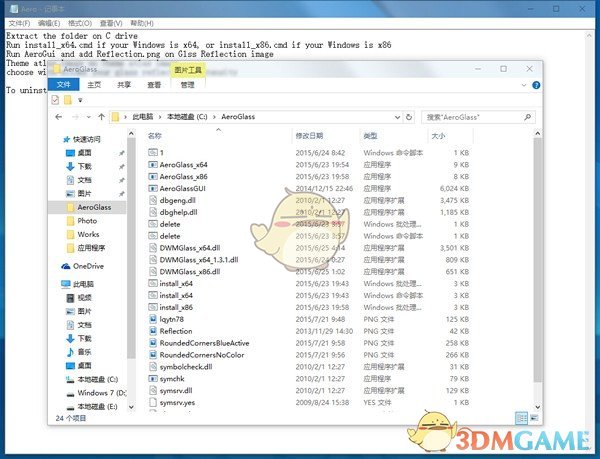Select the DWMGlass_x64_1.3.1.dll file name

click(199, 260)
